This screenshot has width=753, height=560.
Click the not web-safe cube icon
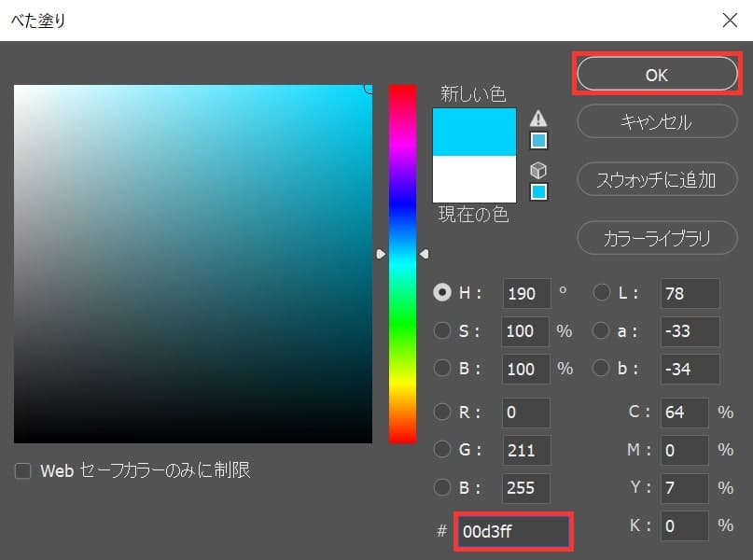pos(537,170)
